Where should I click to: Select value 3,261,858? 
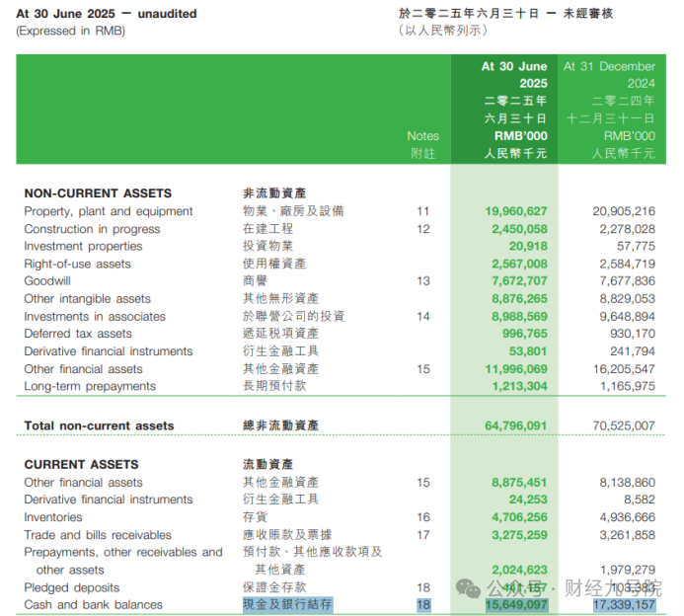pos(627,535)
